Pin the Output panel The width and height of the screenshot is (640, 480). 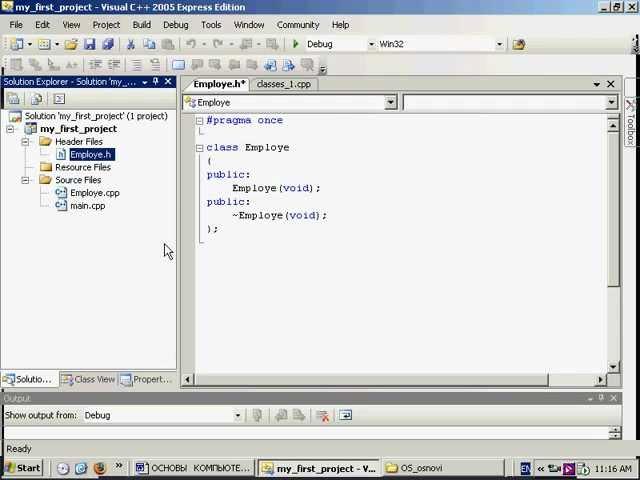click(601, 398)
